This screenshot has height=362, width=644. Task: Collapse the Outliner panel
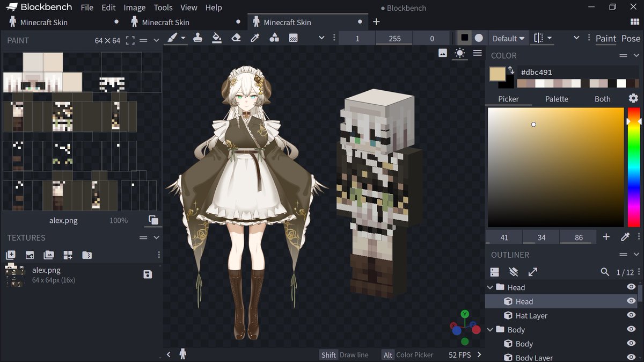click(637, 255)
